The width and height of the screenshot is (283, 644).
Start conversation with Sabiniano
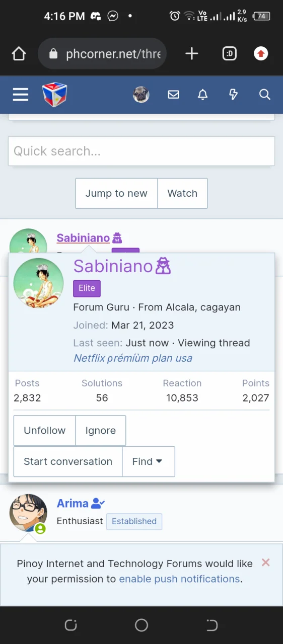tap(68, 461)
